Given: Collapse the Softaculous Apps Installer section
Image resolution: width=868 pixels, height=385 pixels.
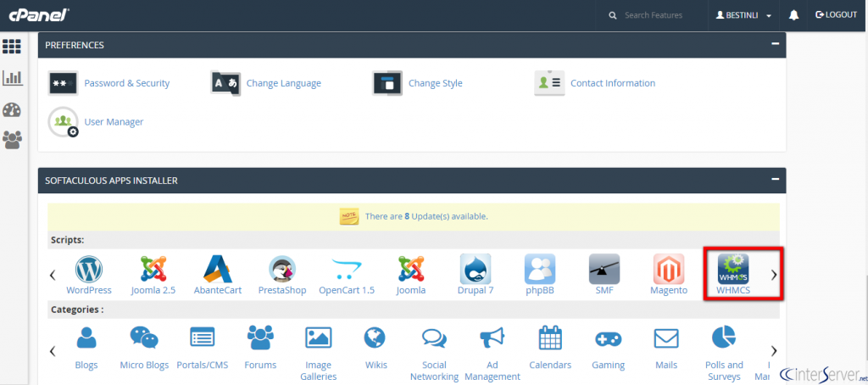Looking at the screenshot, I should click(775, 180).
